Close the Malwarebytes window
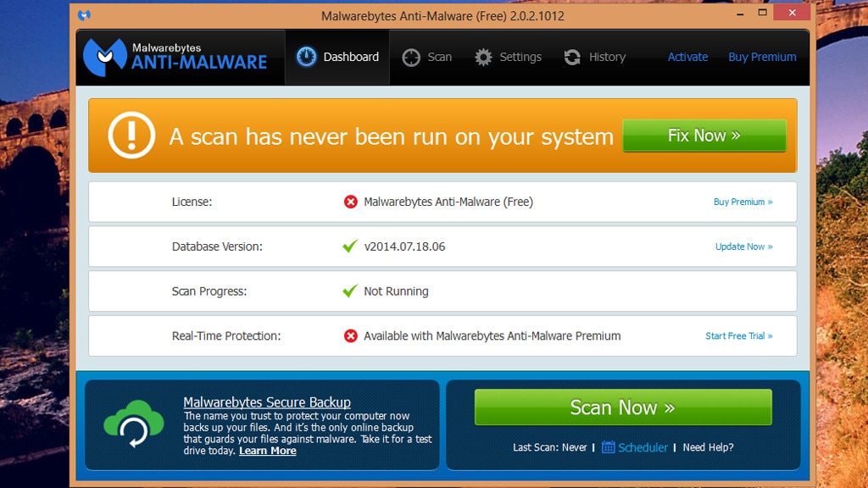The image size is (868, 488). click(x=793, y=13)
